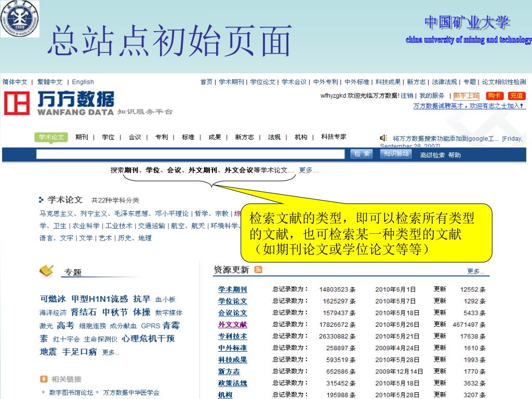Viewport: 532px width, 399px height.
Task: Select the 学位 search tab
Action: click(x=108, y=137)
